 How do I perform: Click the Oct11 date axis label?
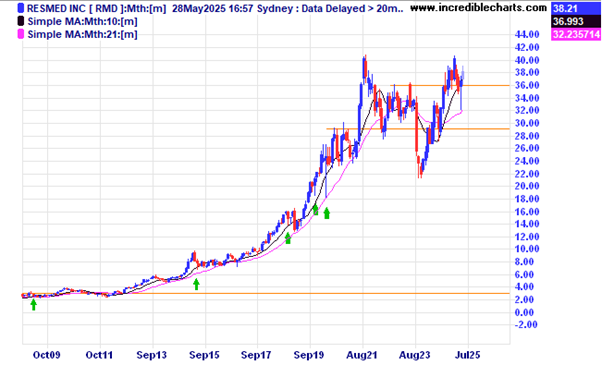[x=99, y=355]
